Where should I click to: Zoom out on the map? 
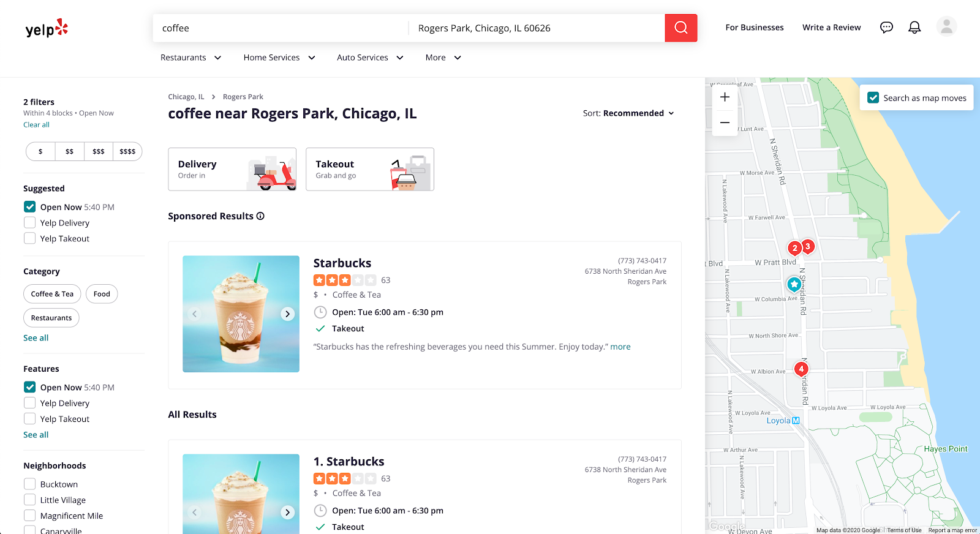pyautogui.click(x=725, y=122)
